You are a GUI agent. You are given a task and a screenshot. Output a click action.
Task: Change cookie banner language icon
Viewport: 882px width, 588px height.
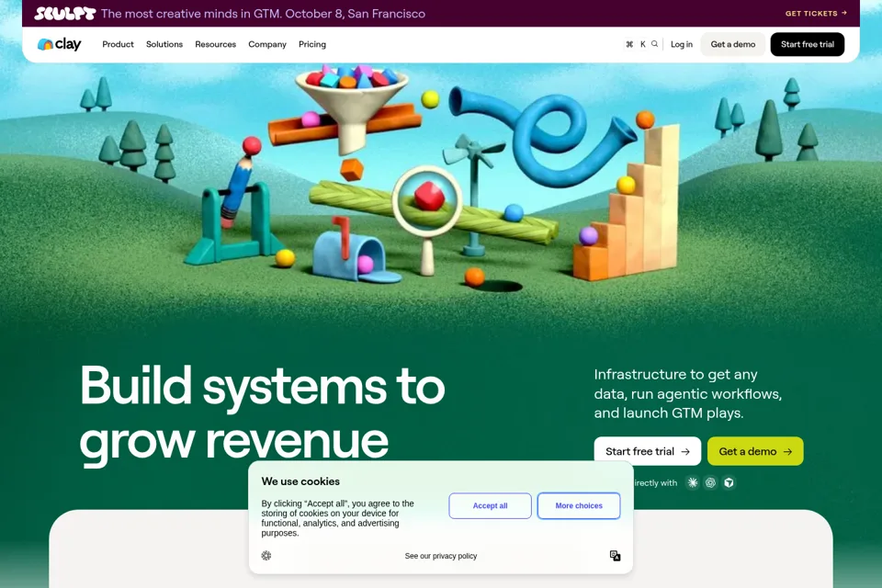(615, 555)
